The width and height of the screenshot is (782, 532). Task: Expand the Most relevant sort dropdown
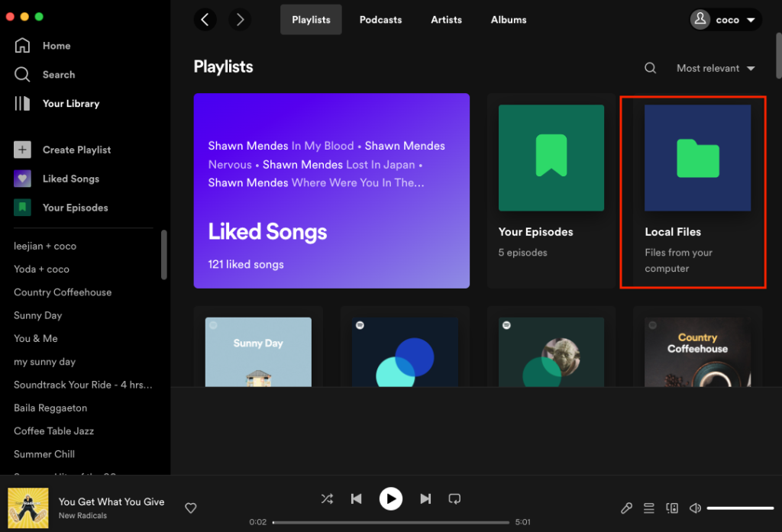tap(716, 68)
